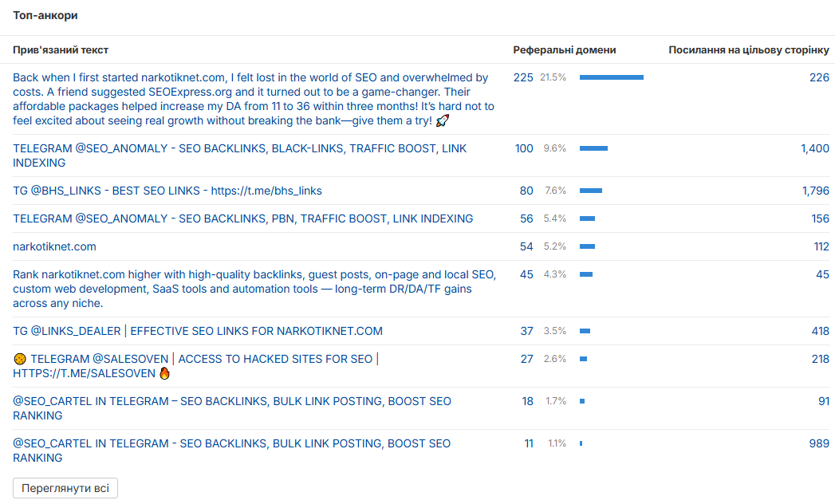Click referring domains count 100
This screenshot has width=835, height=504.
pos(524,148)
